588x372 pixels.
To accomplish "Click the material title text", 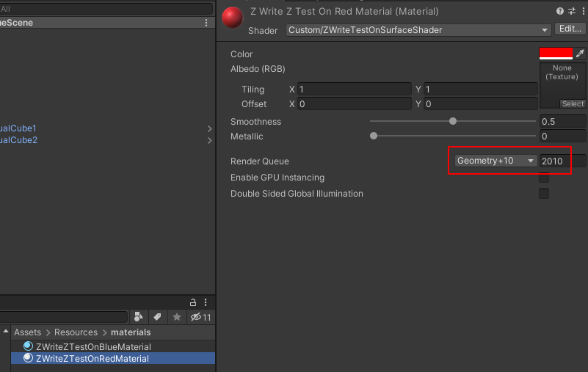I will 344,12.
